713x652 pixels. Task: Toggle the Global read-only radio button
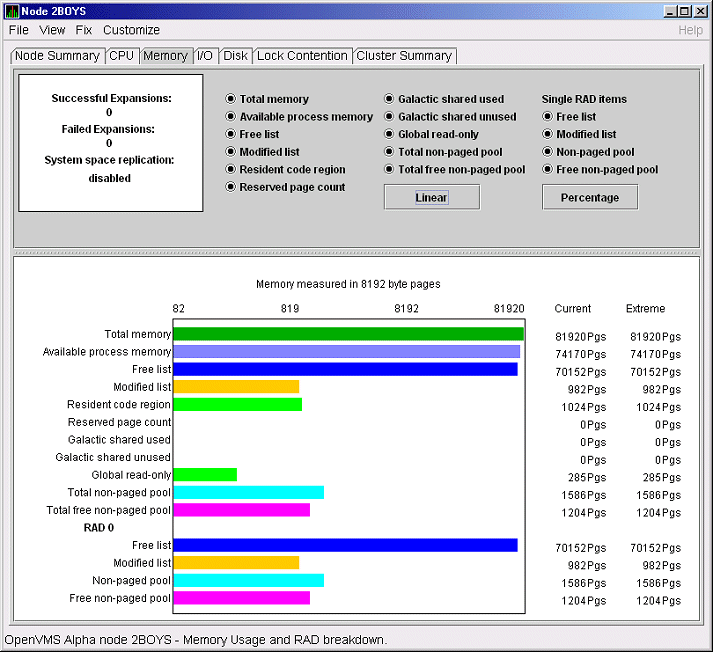point(389,135)
